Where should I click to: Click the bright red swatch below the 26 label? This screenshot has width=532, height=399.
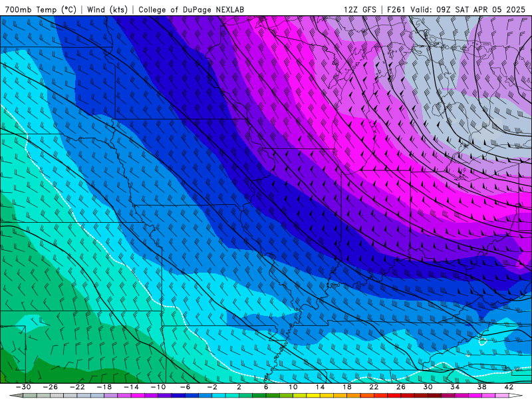point(394,395)
